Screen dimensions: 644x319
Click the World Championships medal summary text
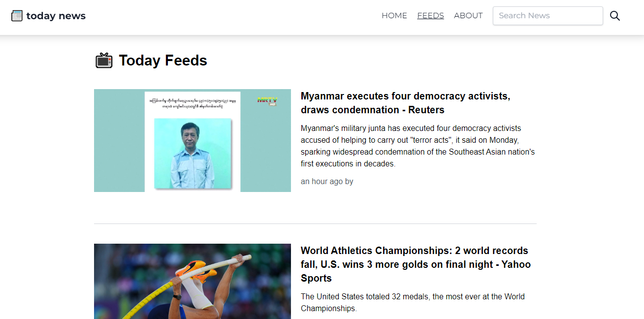[x=413, y=302]
